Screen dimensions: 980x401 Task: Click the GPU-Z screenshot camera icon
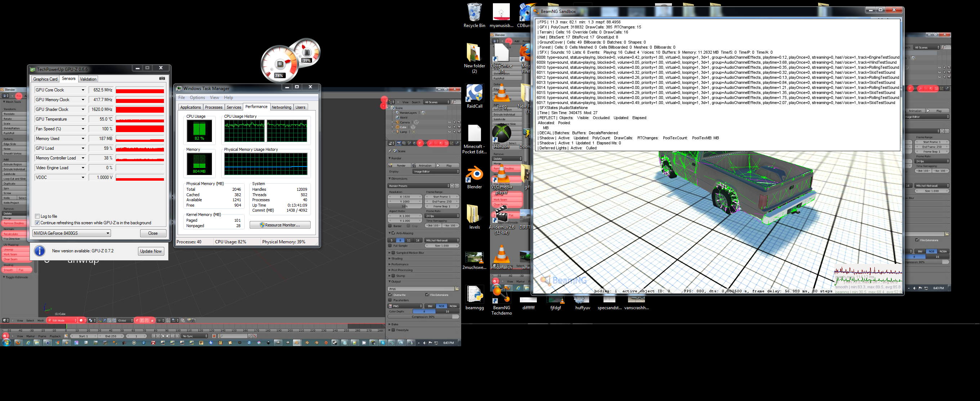pyautogui.click(x=162, y=78)
